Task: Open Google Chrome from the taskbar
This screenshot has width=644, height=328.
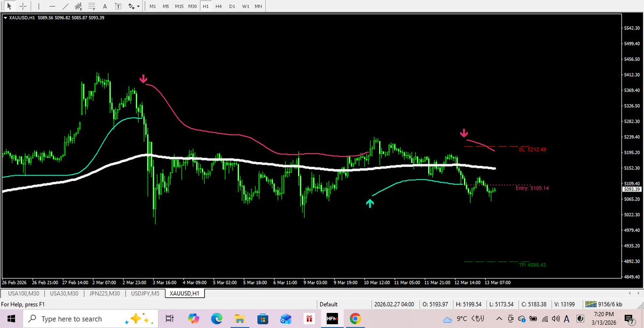Action: tap(355, 319)
